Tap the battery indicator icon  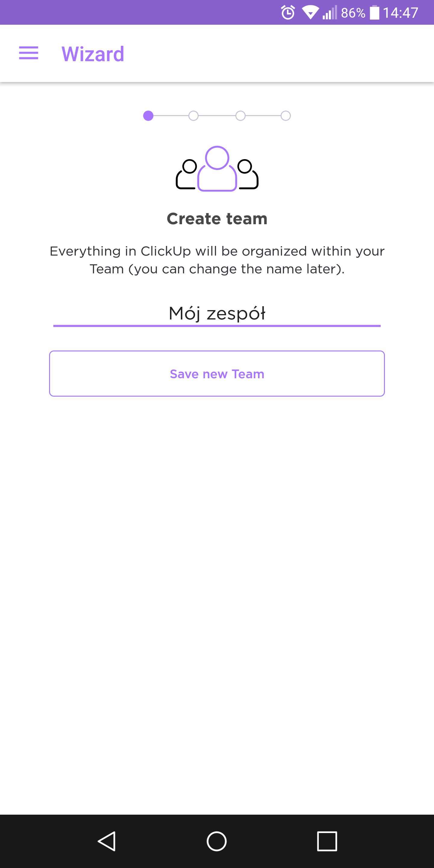point(374,13)
